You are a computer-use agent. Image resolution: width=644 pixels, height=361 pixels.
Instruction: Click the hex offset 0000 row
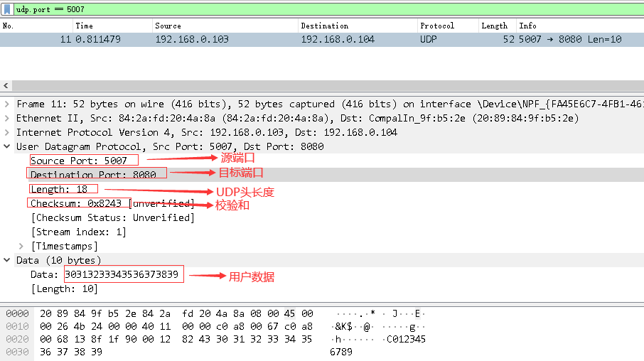pos(17,314)
